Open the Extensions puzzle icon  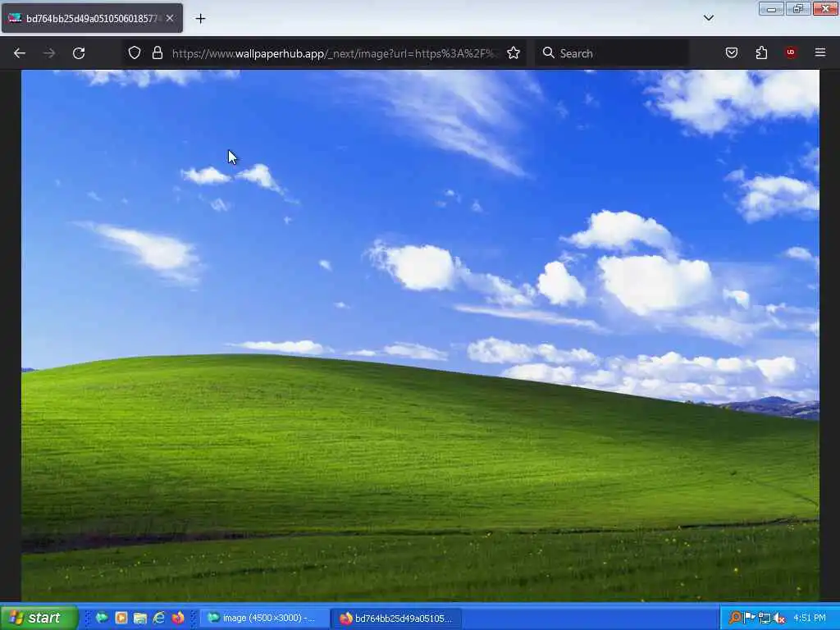pyautogui.click(x=761, y=52)
